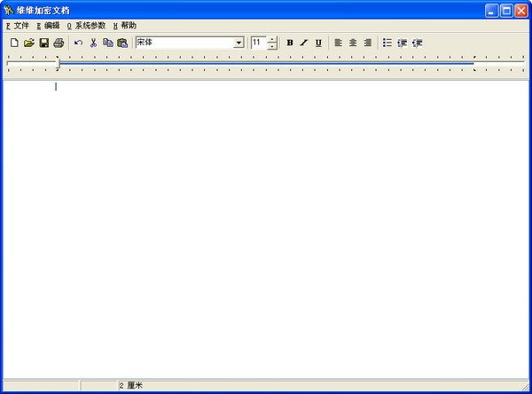
Task: Maximize the 维维加密文档 window
Action: [x=506, y=11]
